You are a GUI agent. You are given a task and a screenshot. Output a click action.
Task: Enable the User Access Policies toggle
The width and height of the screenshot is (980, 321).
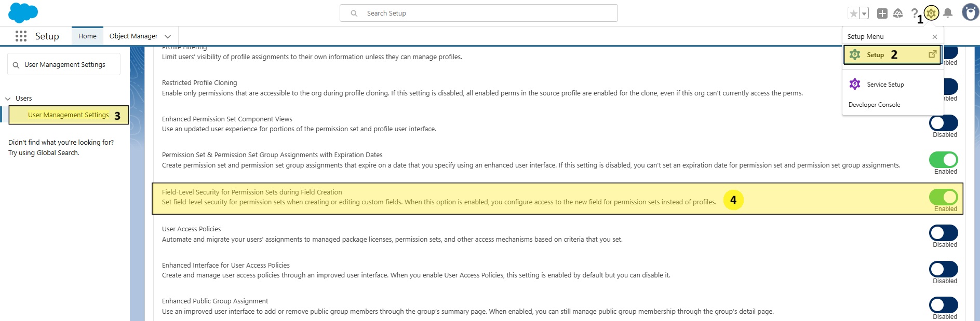(x=943, y=233)
